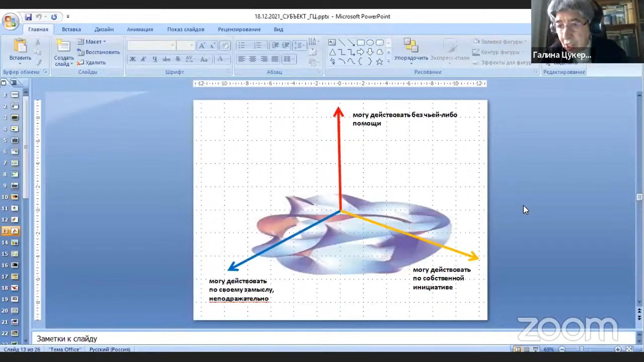The height and width of the screenshot is (362, 644).
Task: Select the rectangle shape tool
Action: (x=361, y=43)
